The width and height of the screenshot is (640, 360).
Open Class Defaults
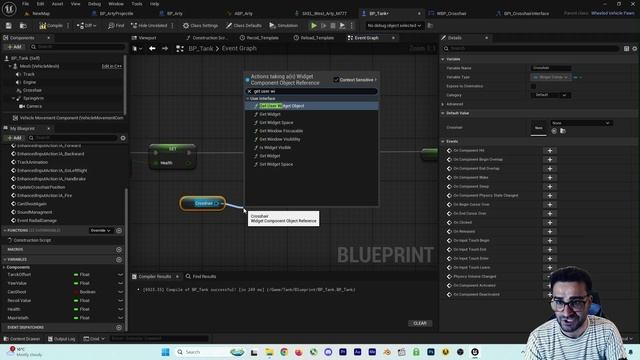point(244,26)
